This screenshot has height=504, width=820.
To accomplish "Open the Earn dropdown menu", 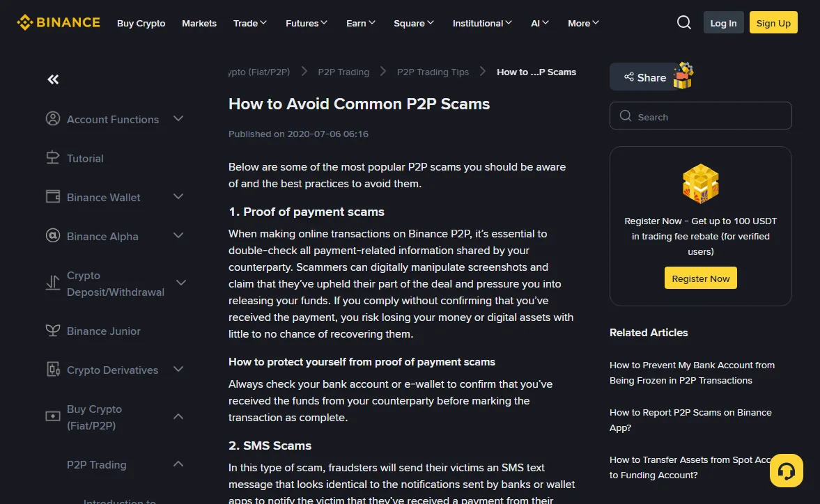I will [361, 23].
